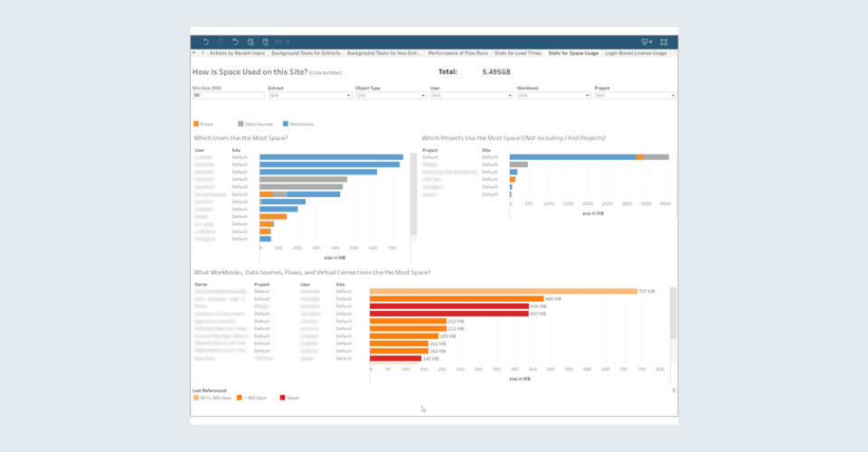The height and width of the screenshot is (452, 868).
Task: Click the Undo arrow in the toolbar
Action: [206, 42]
